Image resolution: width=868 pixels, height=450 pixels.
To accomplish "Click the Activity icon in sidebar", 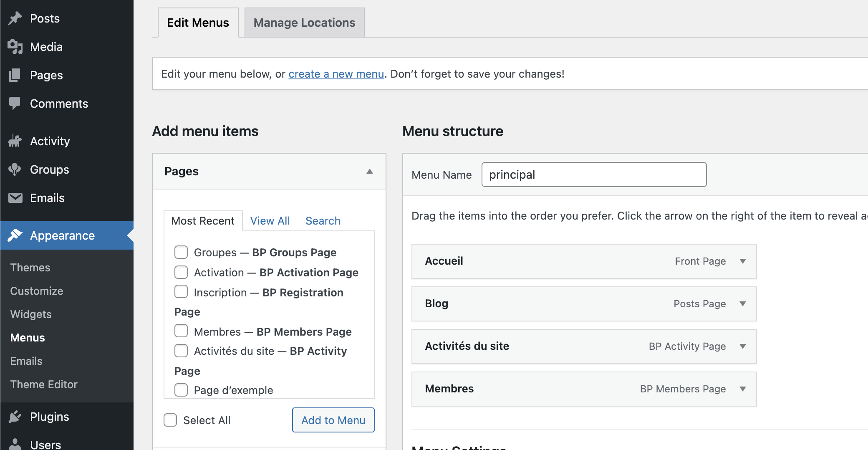I will (15, 141).
